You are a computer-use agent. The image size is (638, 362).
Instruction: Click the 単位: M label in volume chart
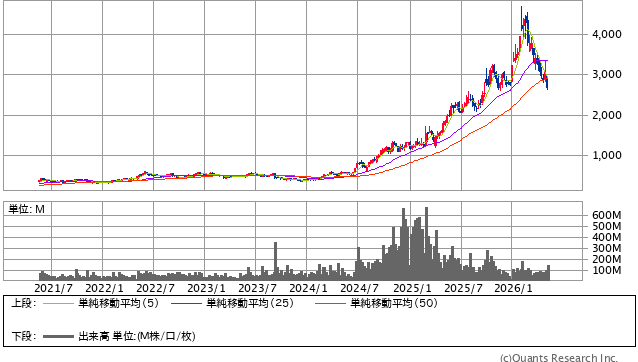click(x=26, y=209)
